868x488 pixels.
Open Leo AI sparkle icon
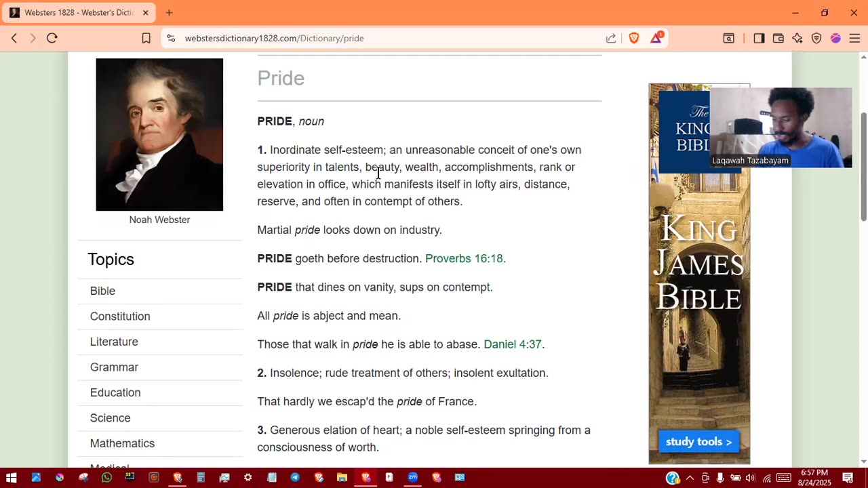coord(797,39)
